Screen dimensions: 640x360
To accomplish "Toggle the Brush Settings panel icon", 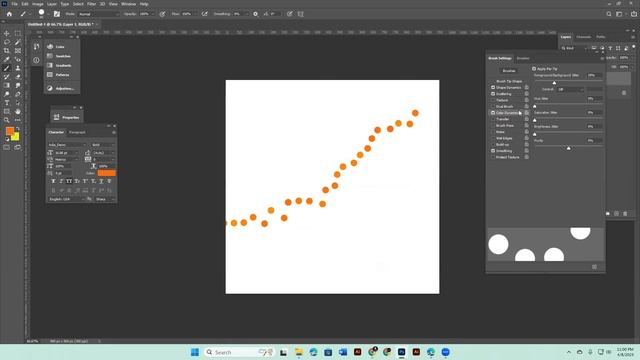I will pos(57,14).
